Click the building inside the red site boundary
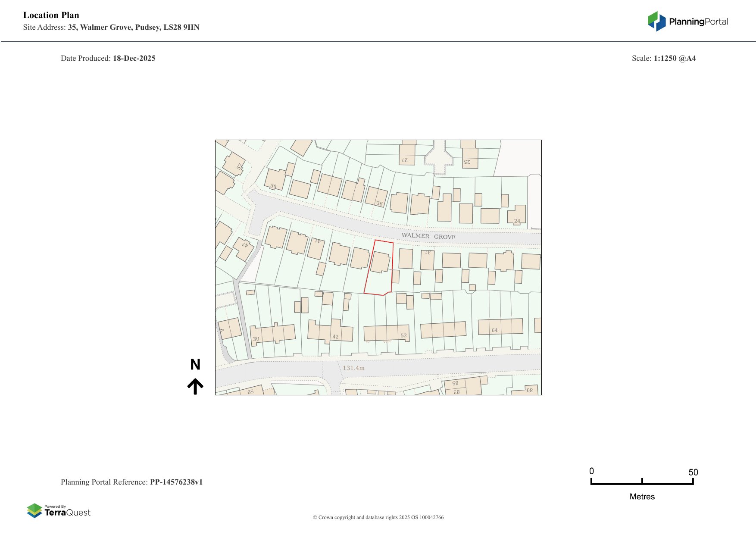The image size is (756, 535). (380, 262)
